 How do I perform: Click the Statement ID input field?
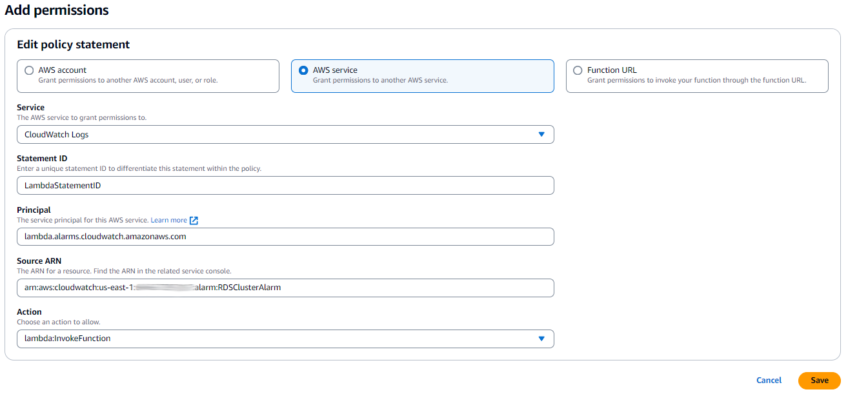pos(285,185)
